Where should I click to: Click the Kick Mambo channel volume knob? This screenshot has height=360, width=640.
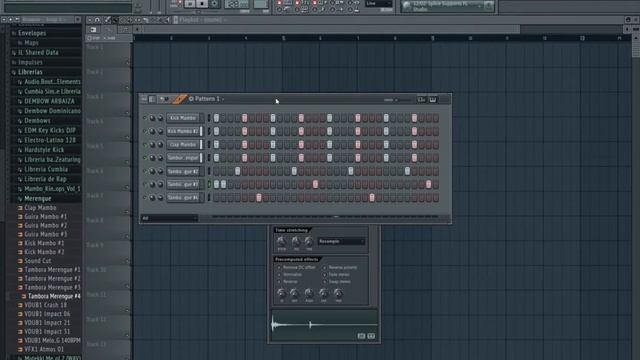point(160,118)
